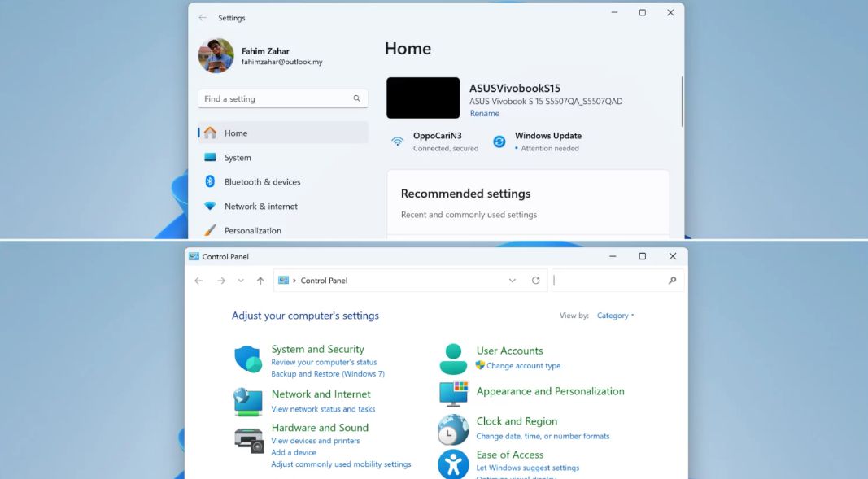Open User Accounts category

point(510,350)
